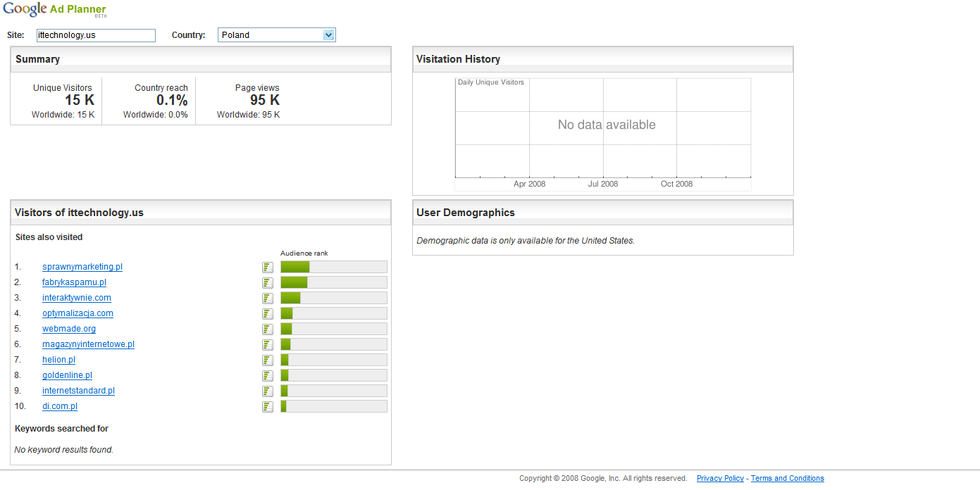Viewport: 980px width, 490px height.
Task: Open the Terms and Conditions link
Action: (787, 478)
